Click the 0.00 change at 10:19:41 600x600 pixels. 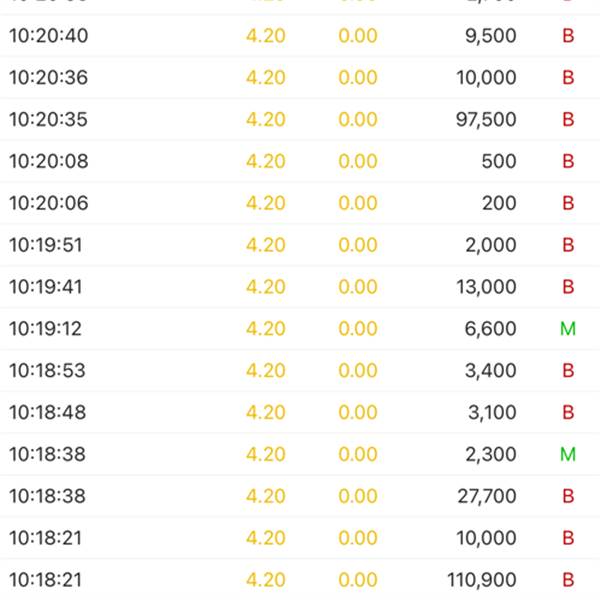(x=358, y=287)
